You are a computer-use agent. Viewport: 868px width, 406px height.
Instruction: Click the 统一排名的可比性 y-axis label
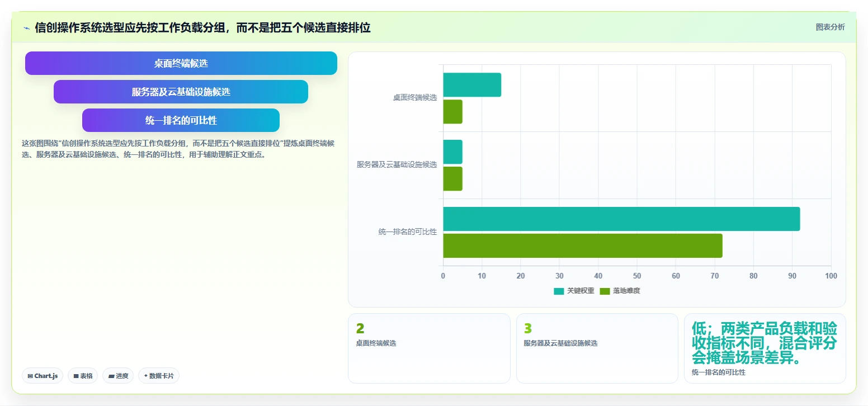point(408,232)
